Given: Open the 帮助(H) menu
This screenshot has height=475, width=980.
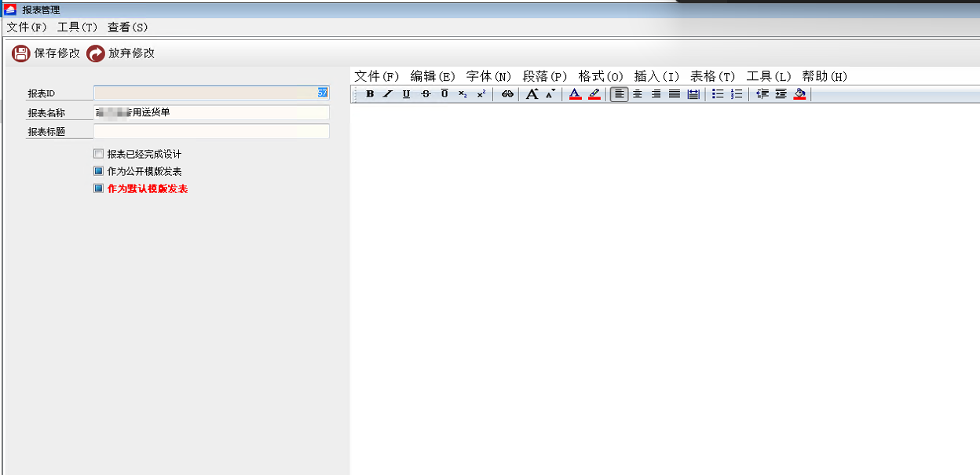Looking at the screenshot, I should coord(825,76).
